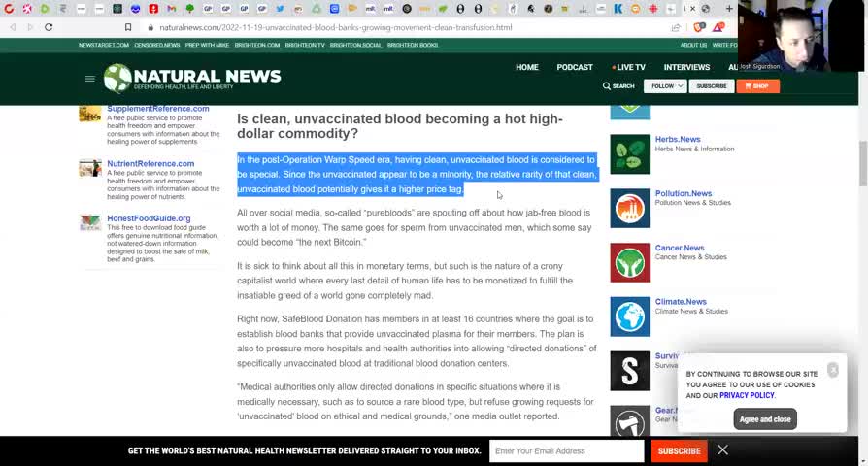Click SUBSCRIBE in newsletter bar

pos(680,451)
